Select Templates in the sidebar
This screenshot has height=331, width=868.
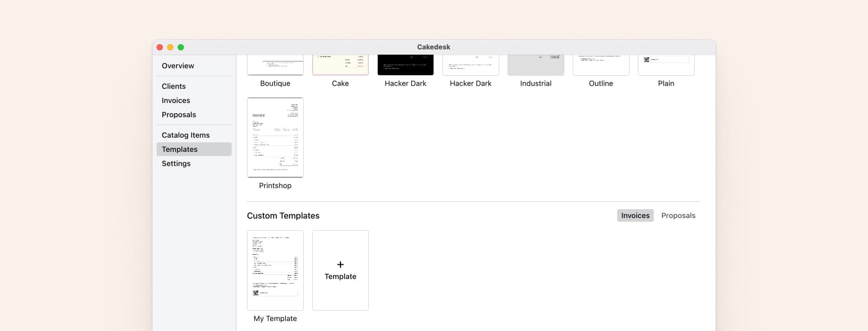pyautogui.click(x=194, y=149)
